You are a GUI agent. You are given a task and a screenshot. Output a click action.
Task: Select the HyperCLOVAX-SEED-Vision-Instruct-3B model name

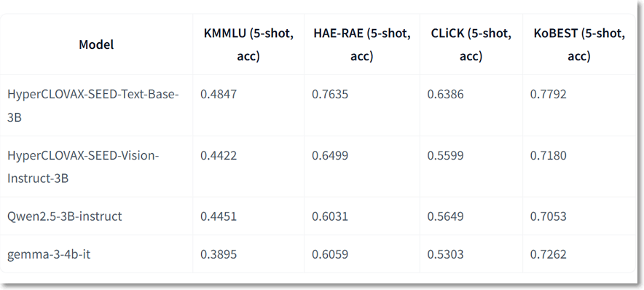(x=83, y=167)
